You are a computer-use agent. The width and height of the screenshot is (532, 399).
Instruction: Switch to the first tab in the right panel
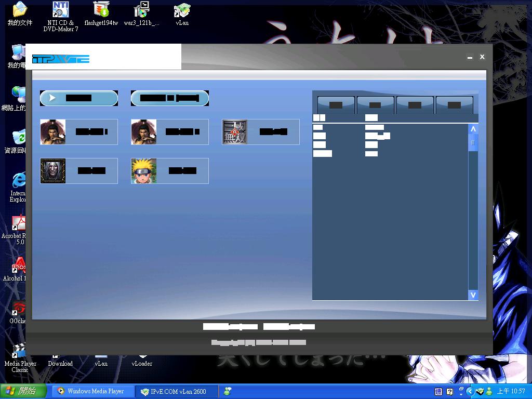pyautogui.click(x=335, y=104)
